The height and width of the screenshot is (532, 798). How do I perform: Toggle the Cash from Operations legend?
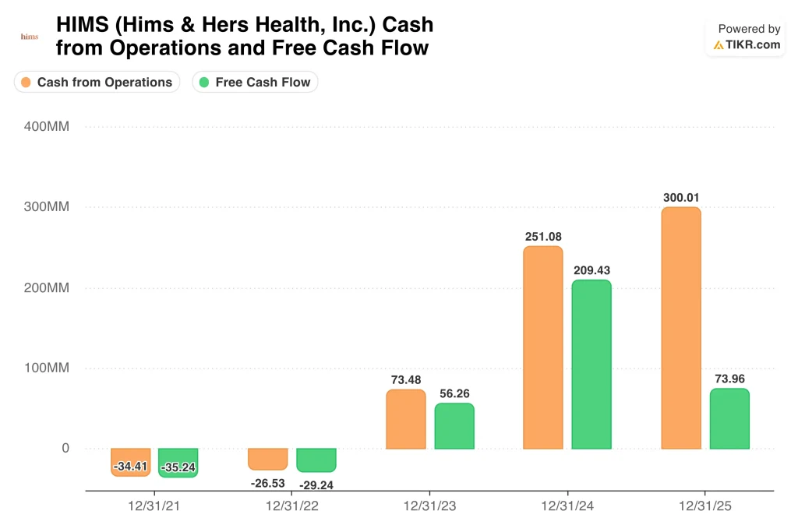[x=97, y=82]
